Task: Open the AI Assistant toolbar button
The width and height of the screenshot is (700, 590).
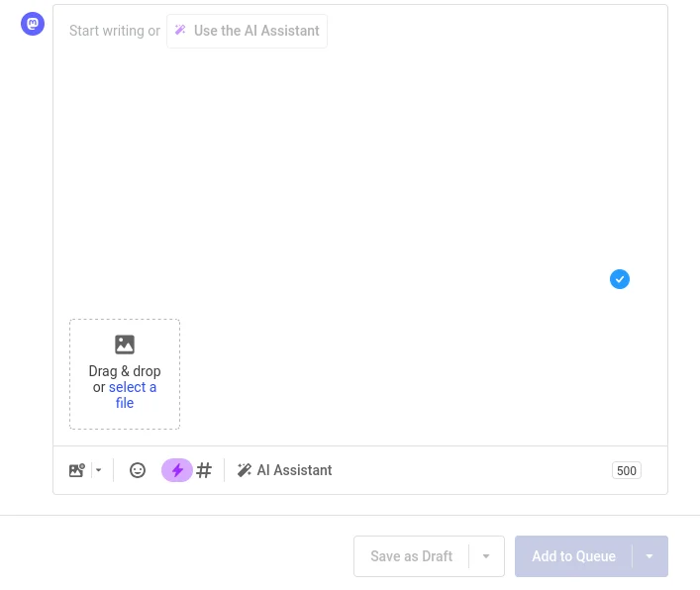Action: pyautogui.click(x=284, y=470)
